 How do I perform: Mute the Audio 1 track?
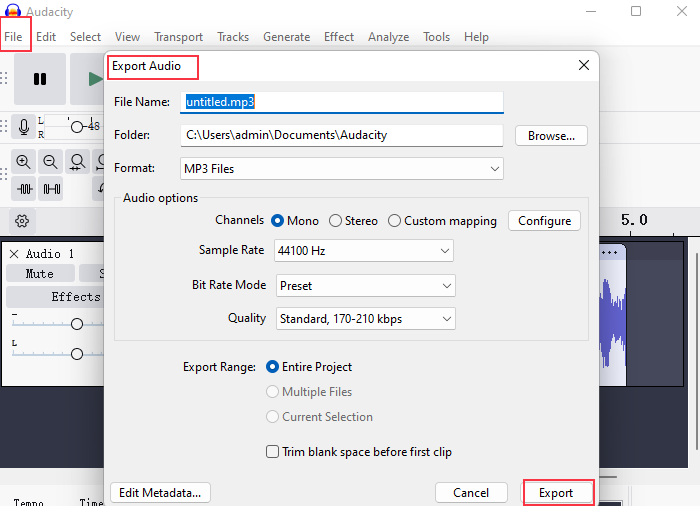pyautogui.click(x=40, y=273)
